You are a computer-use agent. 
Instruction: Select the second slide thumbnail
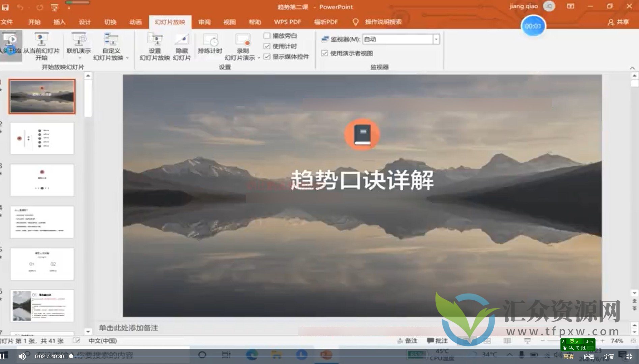click(42, 138)
